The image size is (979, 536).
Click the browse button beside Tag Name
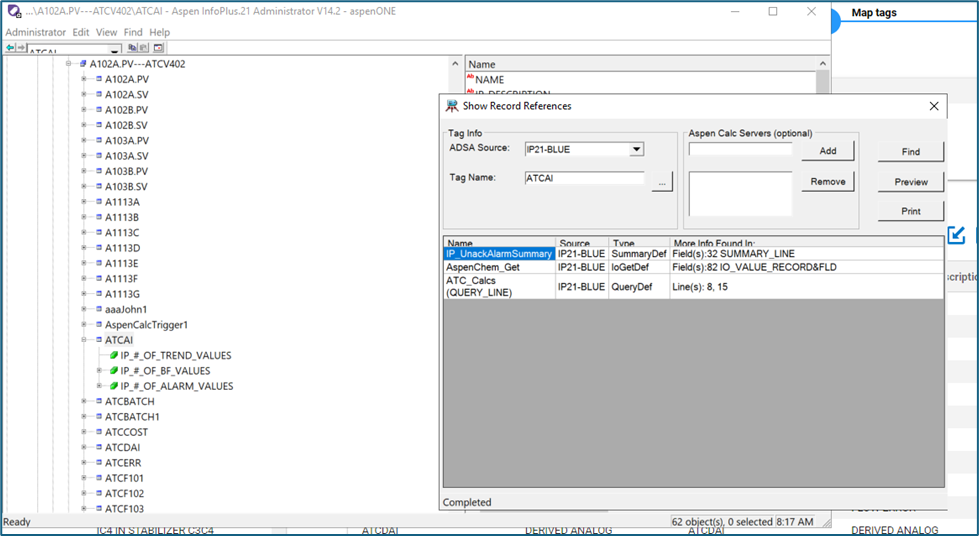pos(662,182)
